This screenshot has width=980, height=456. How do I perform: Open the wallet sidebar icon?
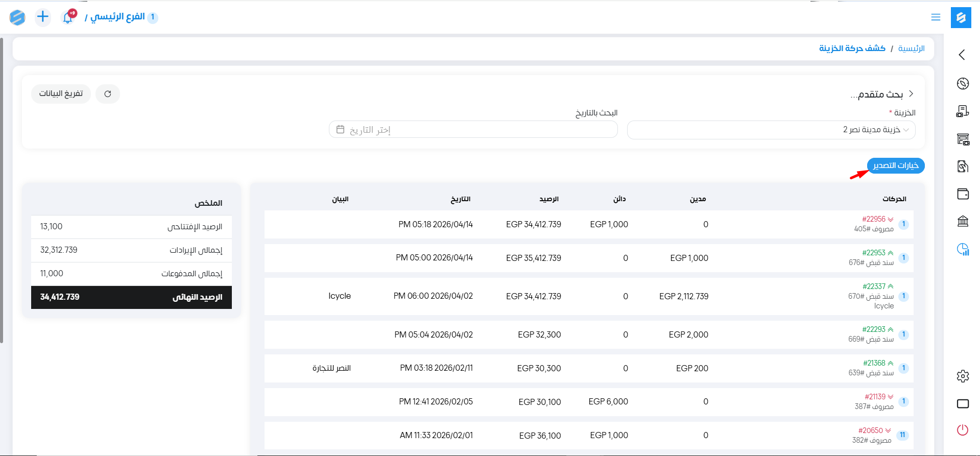[x=963, y=194]
